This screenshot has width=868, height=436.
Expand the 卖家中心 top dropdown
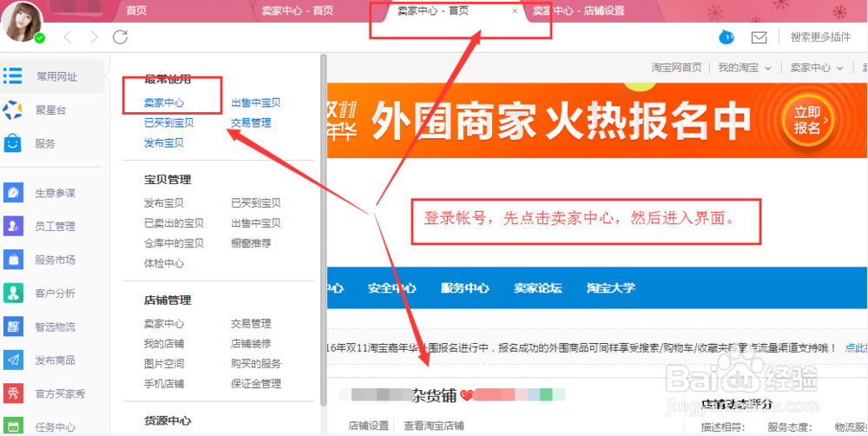[816, 68]
